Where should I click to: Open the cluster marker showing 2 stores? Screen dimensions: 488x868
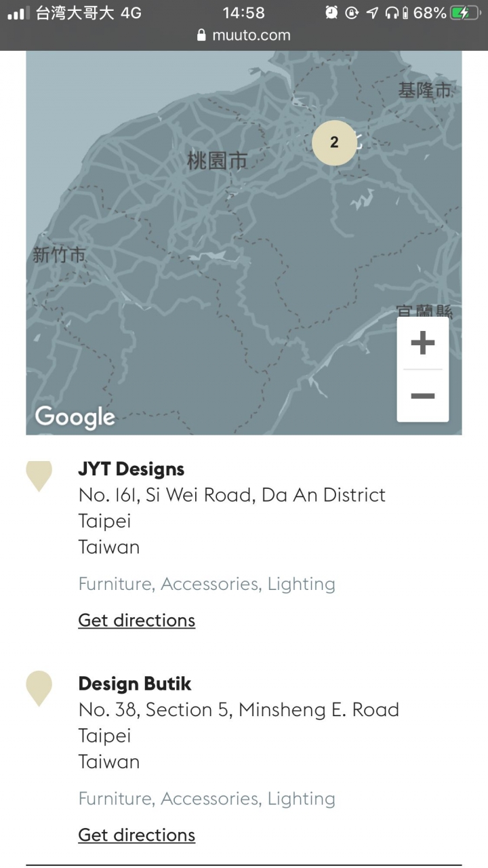334,142
